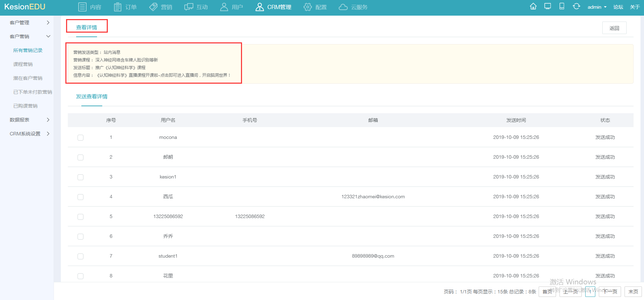This screenshot has width=644, height=300.
Task: Jump to 末页 last page
Action: pos(633,291)
